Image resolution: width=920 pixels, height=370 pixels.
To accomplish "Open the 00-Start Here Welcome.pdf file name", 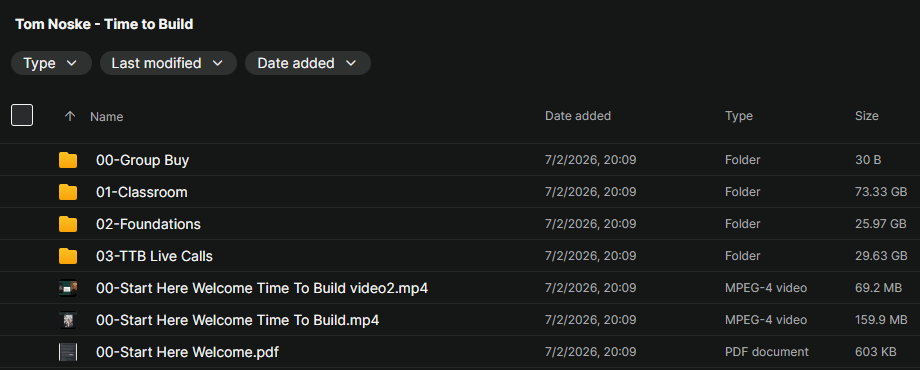I will point(187,352).
